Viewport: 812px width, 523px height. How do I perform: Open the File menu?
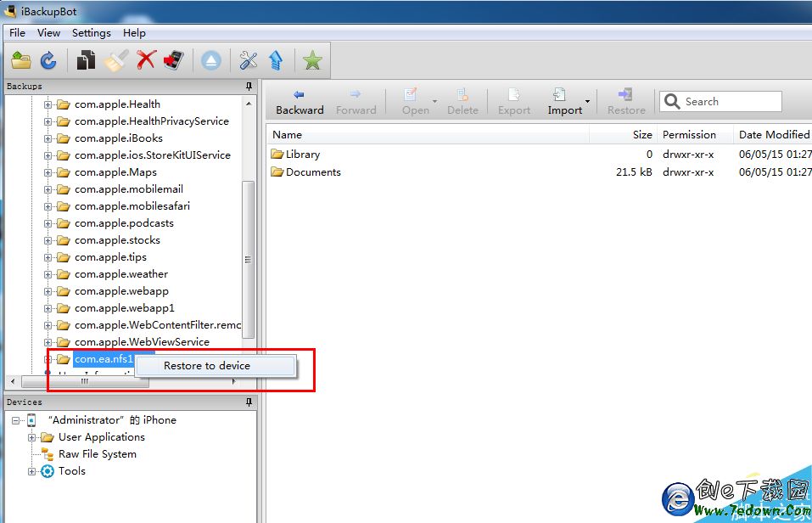pos(17,32)
